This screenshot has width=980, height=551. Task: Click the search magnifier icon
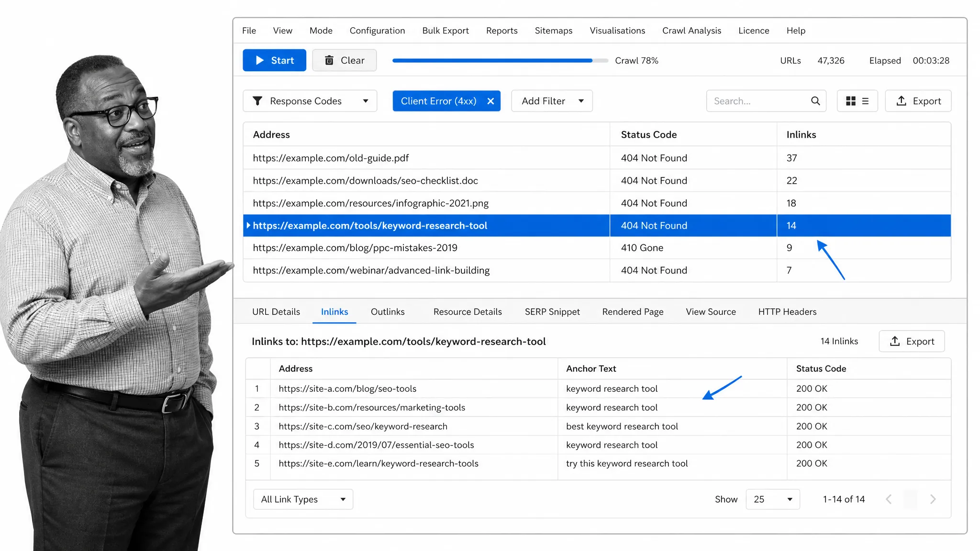click(815, 101)
